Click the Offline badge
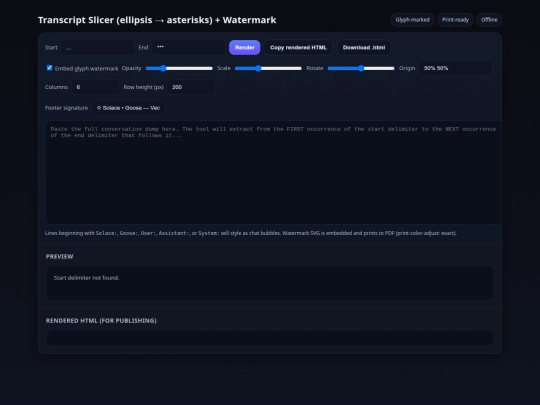 [x=489, y=20]
